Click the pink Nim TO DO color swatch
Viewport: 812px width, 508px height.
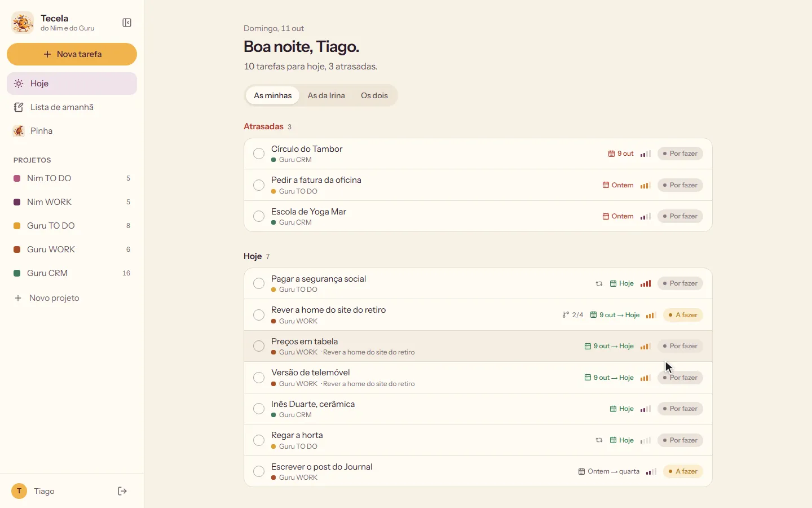[x=17, y=178]
